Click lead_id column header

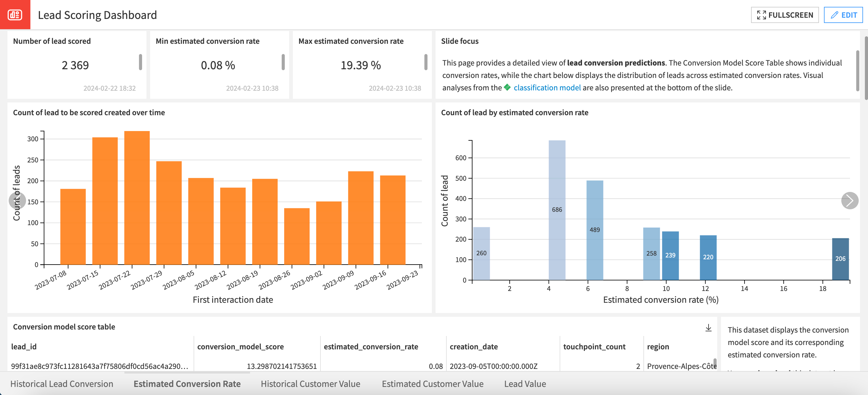coord(24,347)
